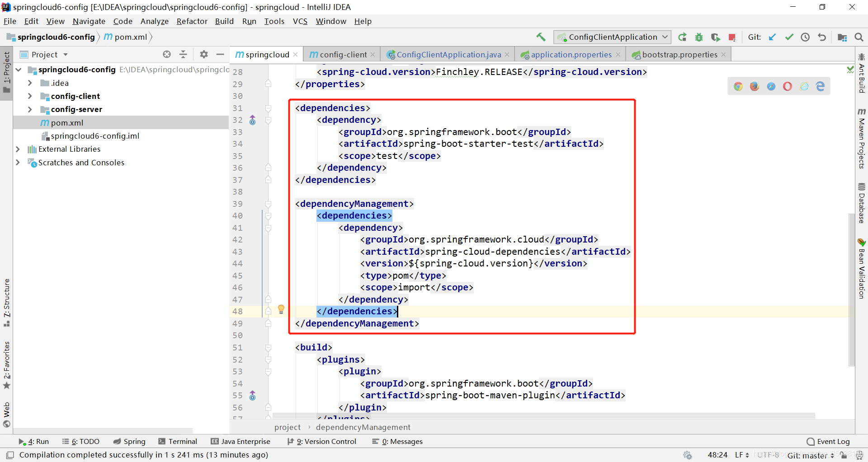Open the Version Control tool window
The image size is (868, 462).
click(321, 441)
